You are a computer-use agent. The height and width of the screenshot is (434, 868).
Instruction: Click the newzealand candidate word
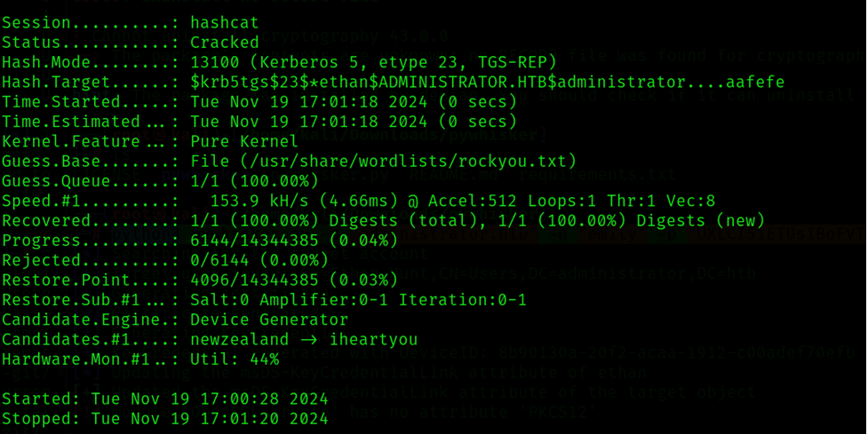pyautogui.click(x=240, y=339)
